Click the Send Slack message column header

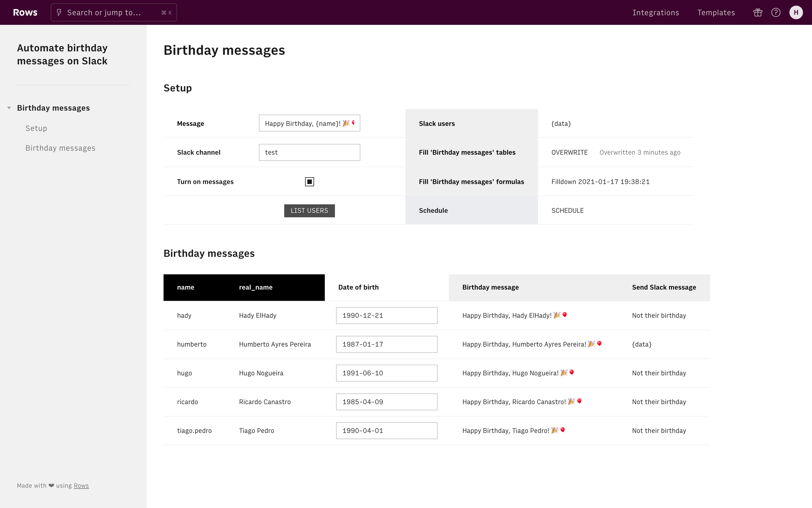(x=664, y=287)
